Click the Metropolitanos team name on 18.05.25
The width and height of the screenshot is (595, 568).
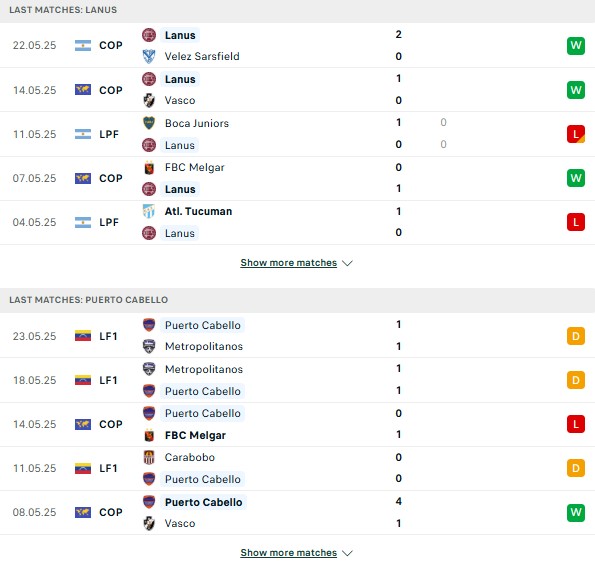[x=204, y=369]
